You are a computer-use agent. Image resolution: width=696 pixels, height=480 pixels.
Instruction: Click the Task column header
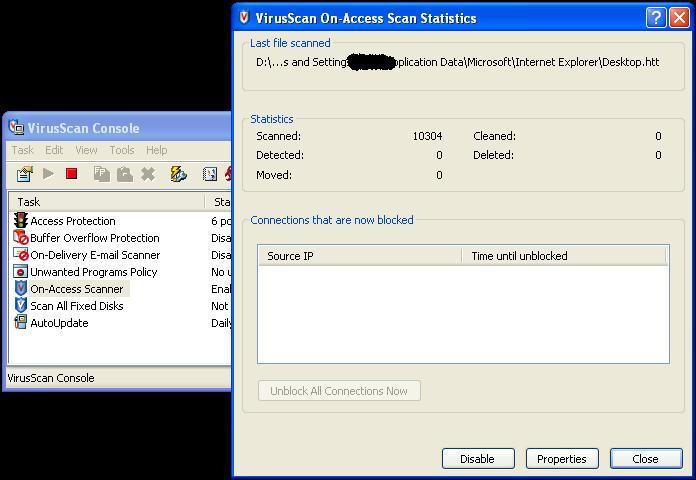tap(107, 202)
